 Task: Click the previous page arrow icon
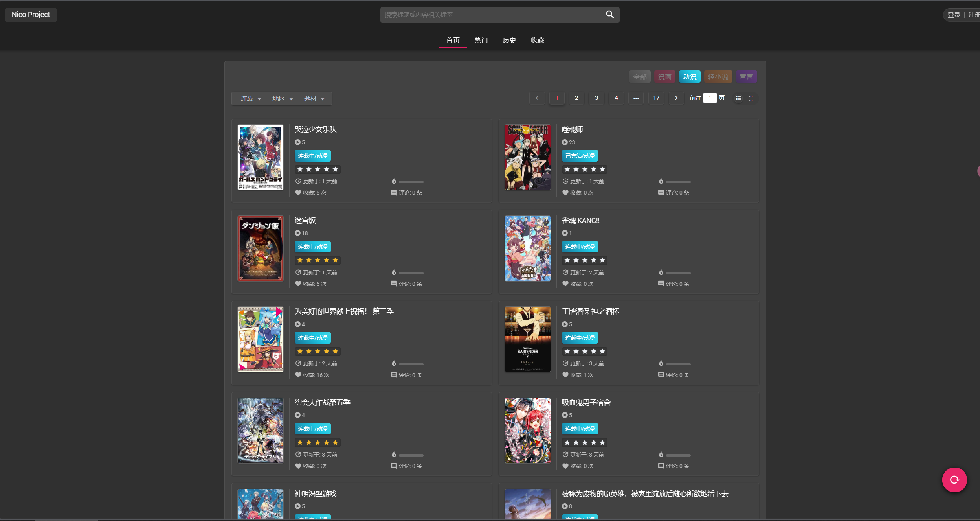(x=537, y=98)
